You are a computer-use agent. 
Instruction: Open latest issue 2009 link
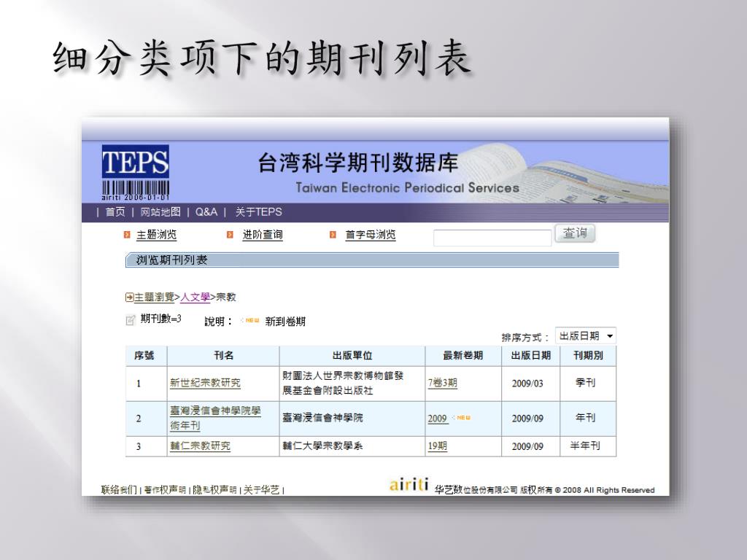click(x=438, y=419)
